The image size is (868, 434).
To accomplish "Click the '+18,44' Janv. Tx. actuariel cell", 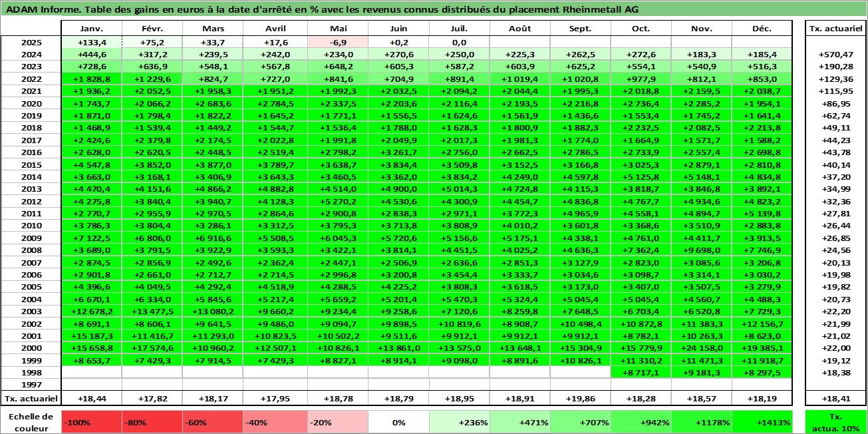I will 91,398.
